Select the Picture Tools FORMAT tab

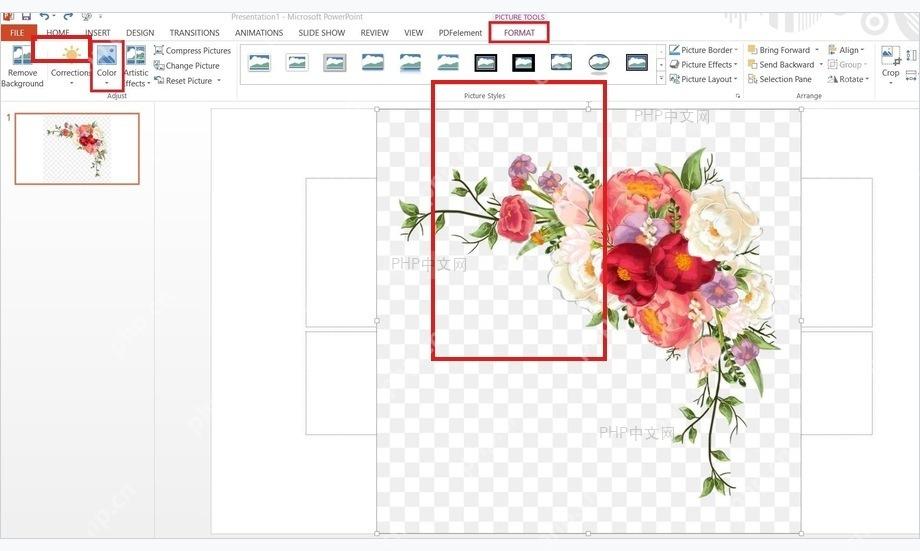click(519, 33)
